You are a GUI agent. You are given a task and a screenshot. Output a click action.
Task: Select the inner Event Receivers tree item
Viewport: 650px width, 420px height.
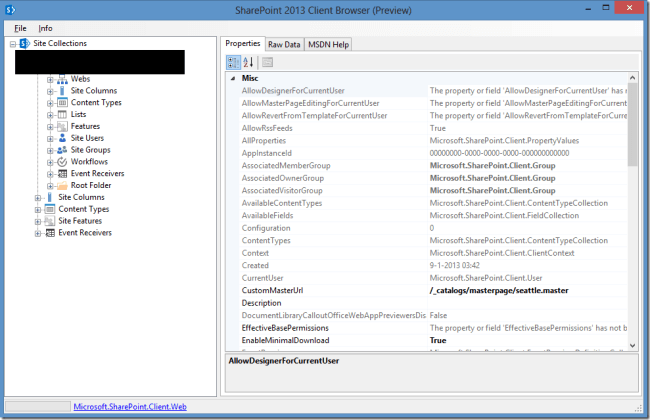[x=97, y=173]
